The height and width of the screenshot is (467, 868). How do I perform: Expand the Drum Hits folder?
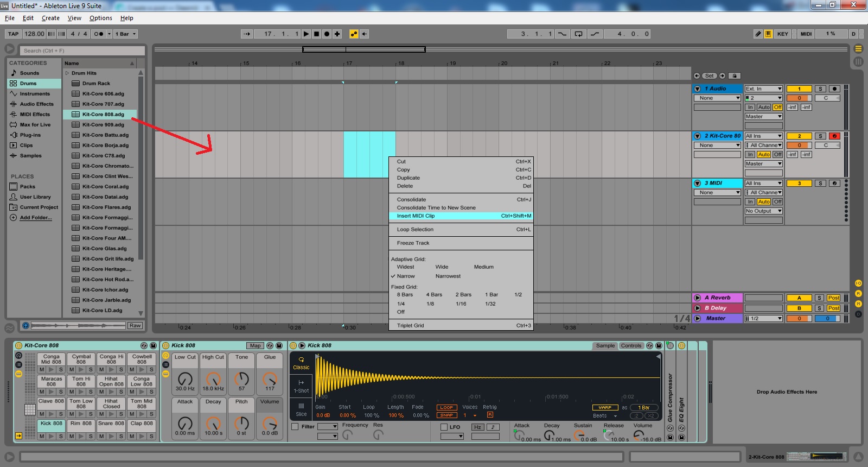[x=67, y=73]
